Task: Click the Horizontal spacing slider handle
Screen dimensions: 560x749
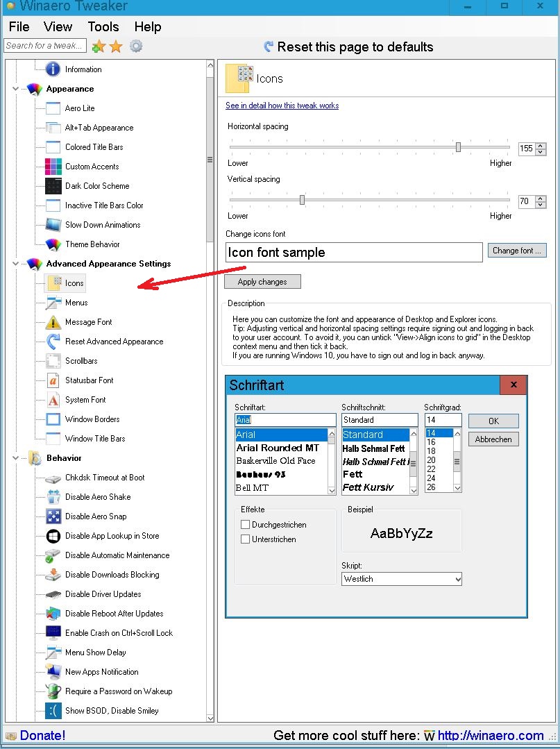Action: pyautogui.click(x=458, y=147)
